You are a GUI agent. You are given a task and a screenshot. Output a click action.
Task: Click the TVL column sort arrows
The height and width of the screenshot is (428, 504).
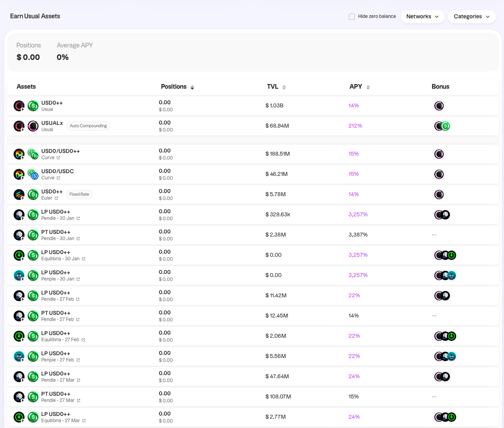284,87
